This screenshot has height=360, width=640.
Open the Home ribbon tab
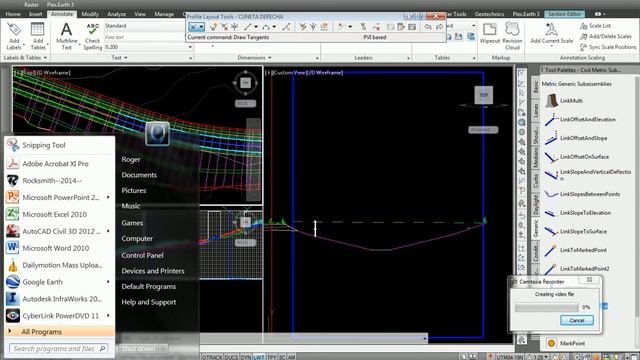[x=13, y=14]
